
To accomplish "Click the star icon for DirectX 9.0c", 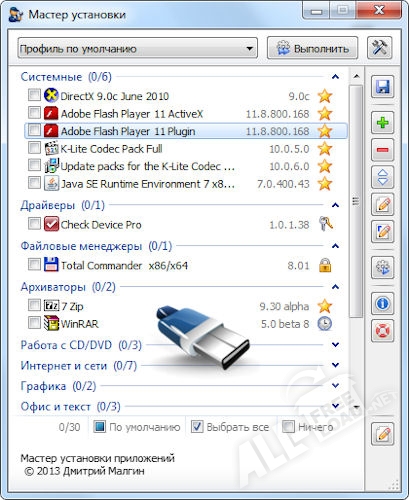I will pyautogui.click(x=324, y=96).
